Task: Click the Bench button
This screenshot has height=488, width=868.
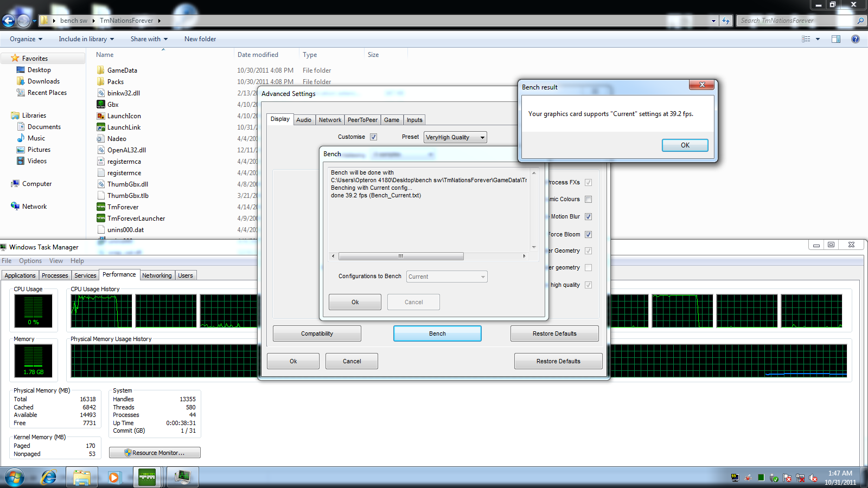Action: pyautogui.click(x=437, y=333)
